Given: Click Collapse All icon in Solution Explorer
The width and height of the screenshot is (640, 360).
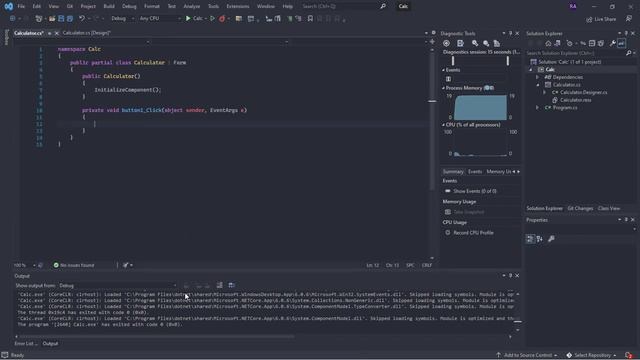Looking at the screenshot, I should pyautogui.click(x=592, y=43).
